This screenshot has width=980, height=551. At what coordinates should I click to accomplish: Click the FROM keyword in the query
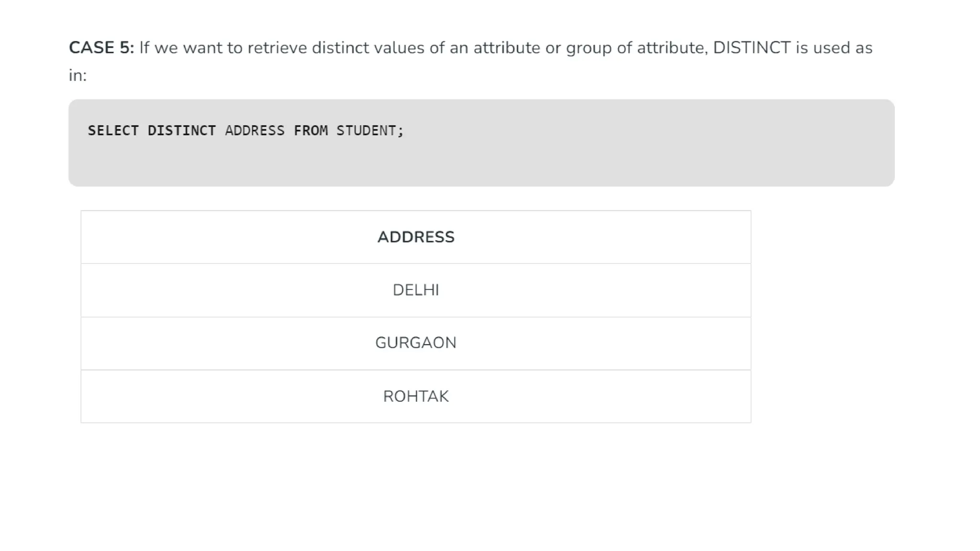(x=311, y=131)
